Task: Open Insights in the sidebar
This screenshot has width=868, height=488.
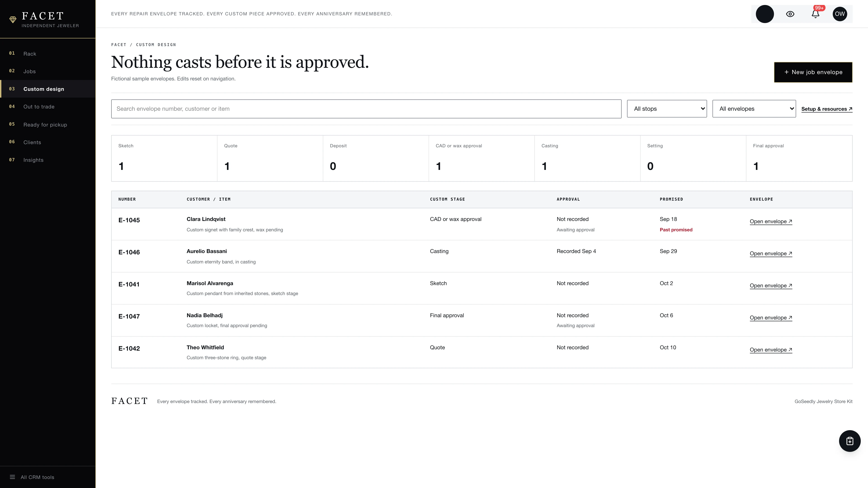Action: tap(48, 160)
